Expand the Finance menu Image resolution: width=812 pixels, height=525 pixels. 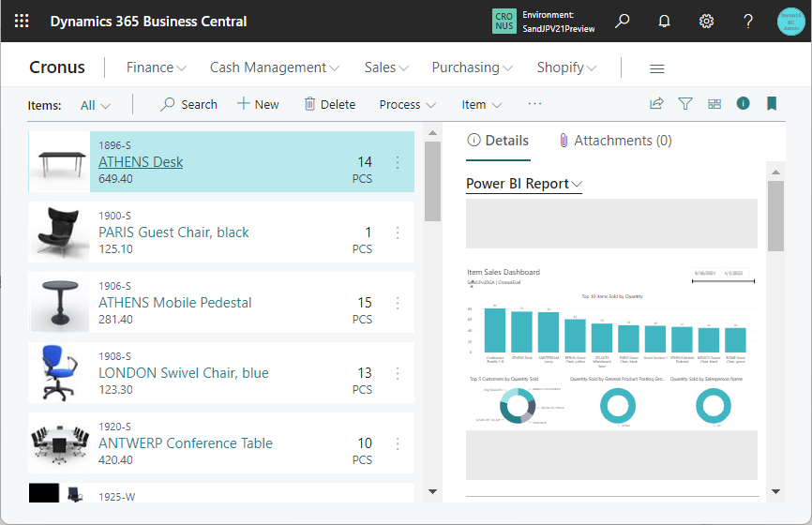pyautogui.click(x=157, y=67)
